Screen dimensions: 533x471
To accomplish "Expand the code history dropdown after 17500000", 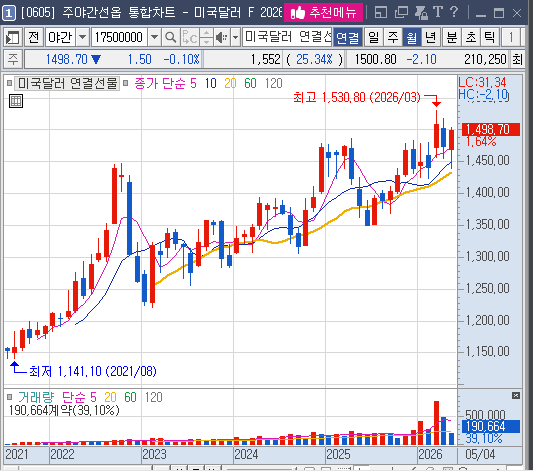I will click(x=154, y=37).
